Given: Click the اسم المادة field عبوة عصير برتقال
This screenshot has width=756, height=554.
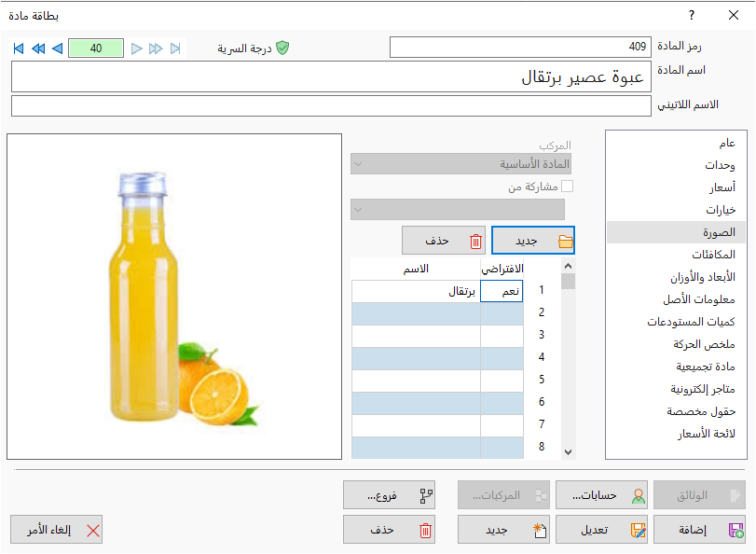Looking at the screenshot, I should pyautogui.click(x=331, y=76).
